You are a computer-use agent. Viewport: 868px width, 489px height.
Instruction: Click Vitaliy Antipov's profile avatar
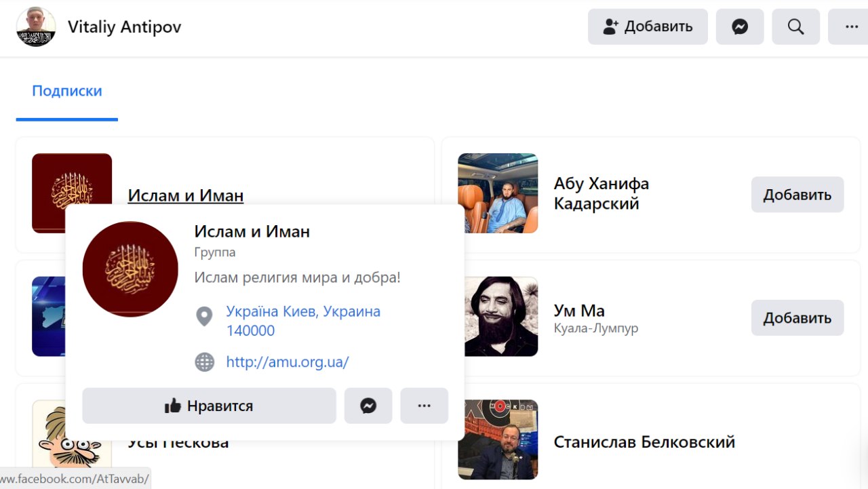36,26
